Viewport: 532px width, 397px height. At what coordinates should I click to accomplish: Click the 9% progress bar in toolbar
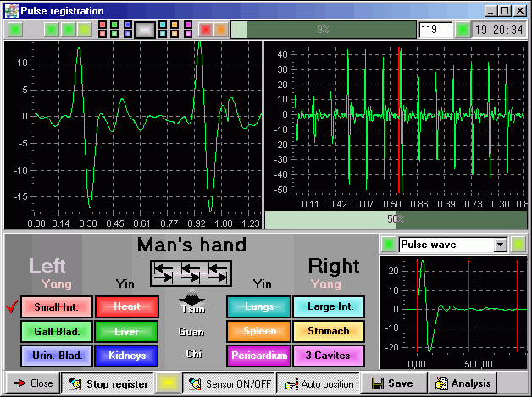pyautogui.click(x=324, y=30)
